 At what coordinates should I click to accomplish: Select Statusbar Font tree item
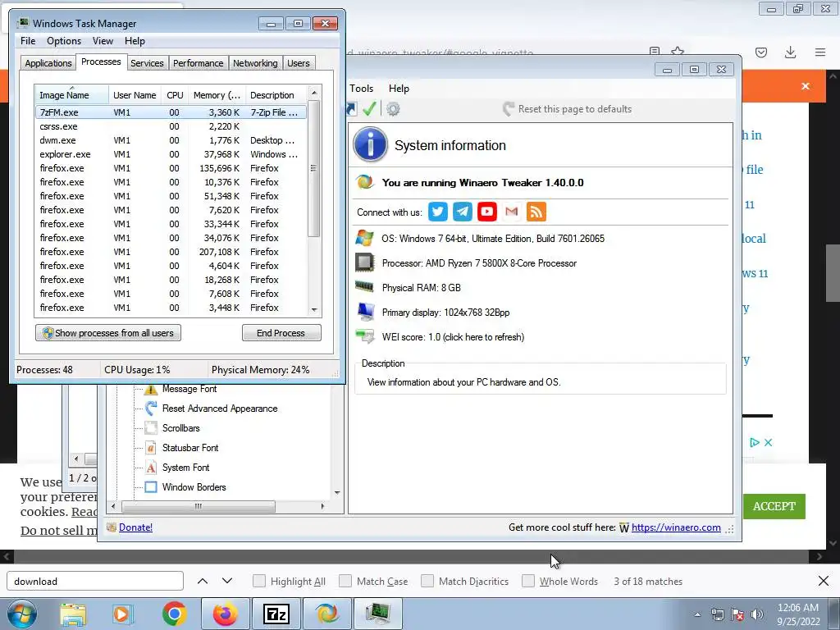190,448
